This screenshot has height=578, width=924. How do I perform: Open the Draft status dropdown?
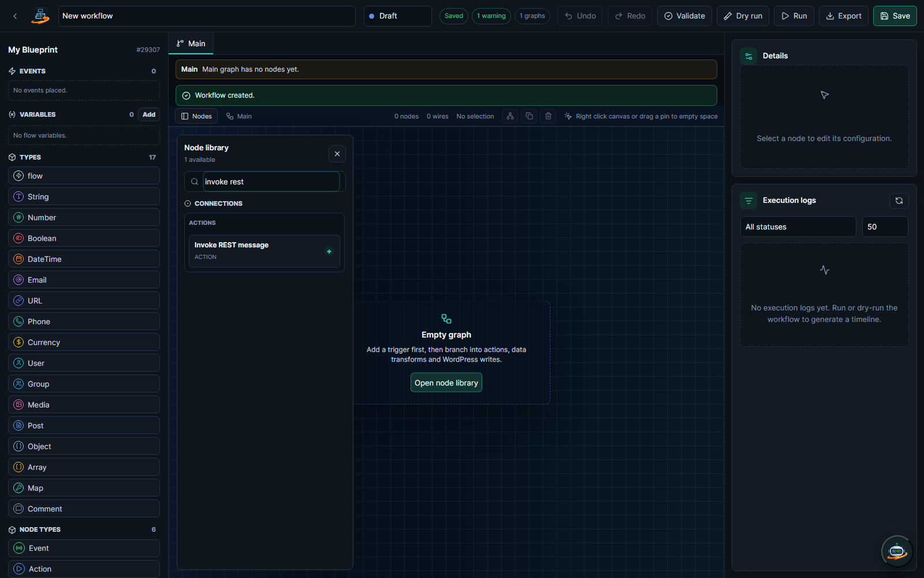coord(398,16)
